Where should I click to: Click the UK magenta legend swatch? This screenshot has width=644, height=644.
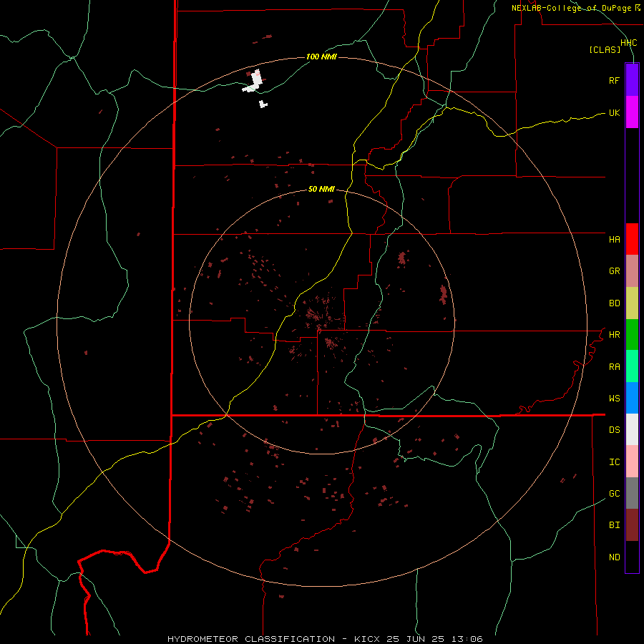[632, 112]
